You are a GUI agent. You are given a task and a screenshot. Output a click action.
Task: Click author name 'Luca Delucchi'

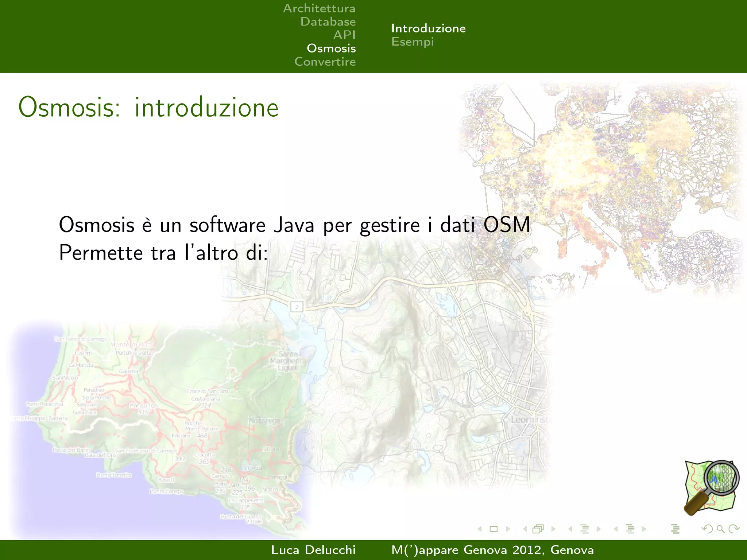(x=313, y=550)
